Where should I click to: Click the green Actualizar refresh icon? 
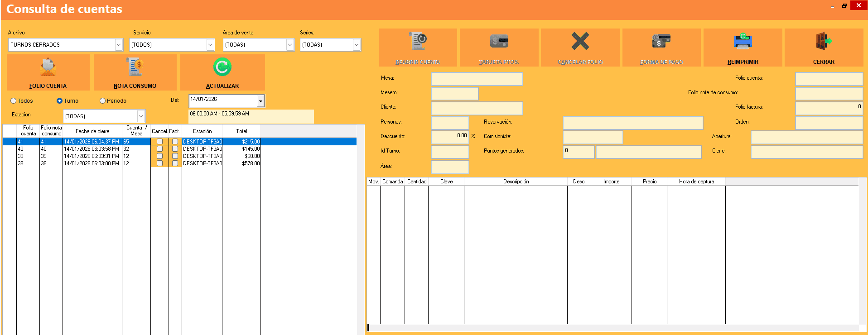click(x=222, y=67)
